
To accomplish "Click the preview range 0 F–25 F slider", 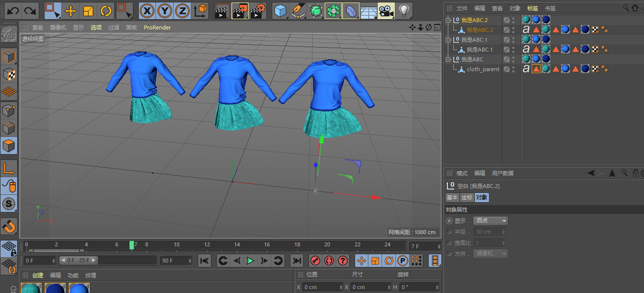I will (x=78, y=260).
